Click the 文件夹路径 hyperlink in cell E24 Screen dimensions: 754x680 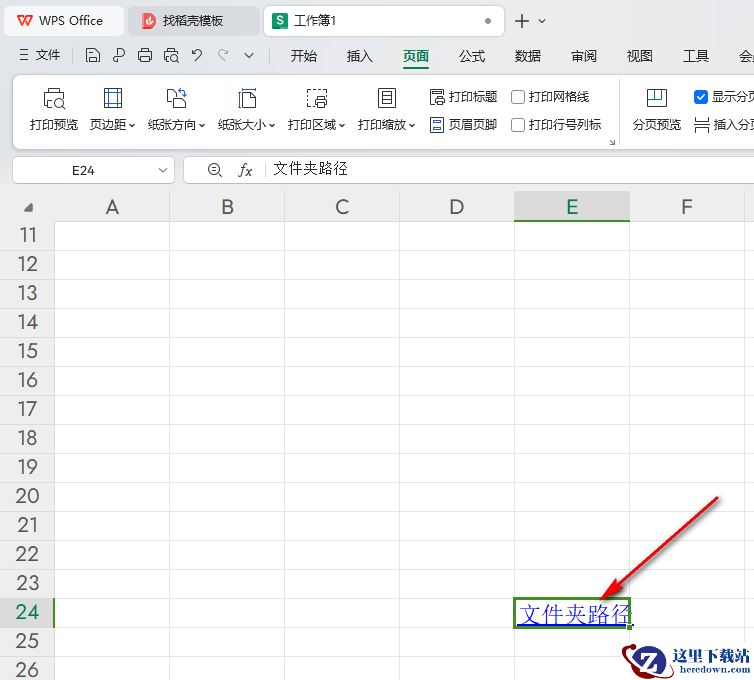click(x=574, y=614)
